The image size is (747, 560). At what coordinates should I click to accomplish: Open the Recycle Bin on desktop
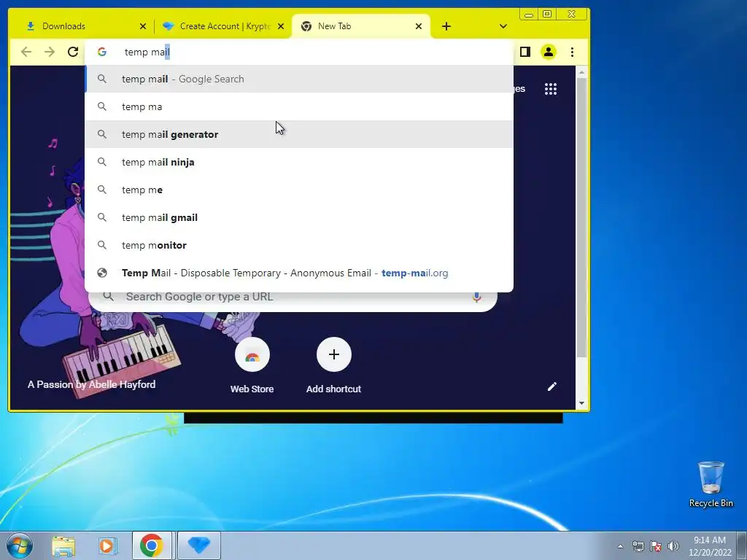coord(711,484)
